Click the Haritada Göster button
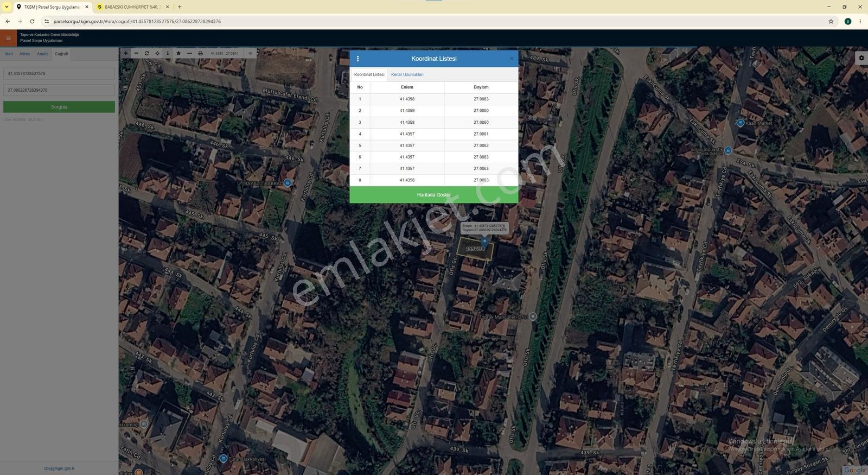The image size is (868, 475). (434, 195)
